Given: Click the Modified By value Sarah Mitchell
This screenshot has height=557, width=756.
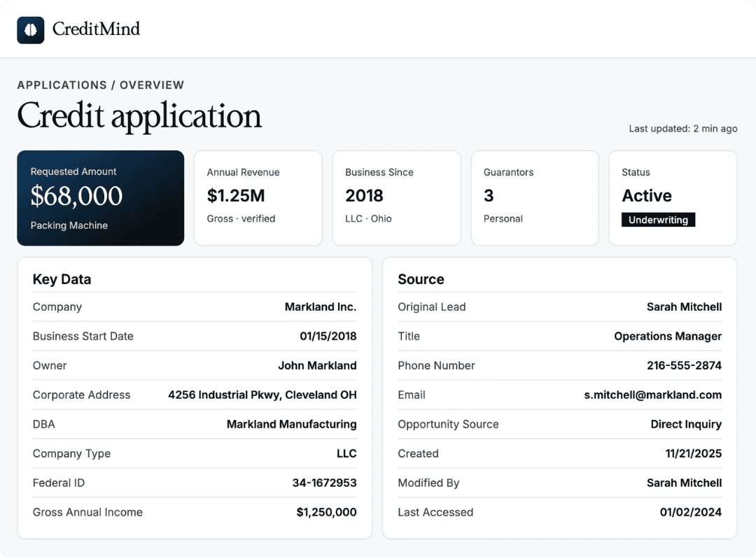Looking at the screenshot, I should click(x=684, y=483).
